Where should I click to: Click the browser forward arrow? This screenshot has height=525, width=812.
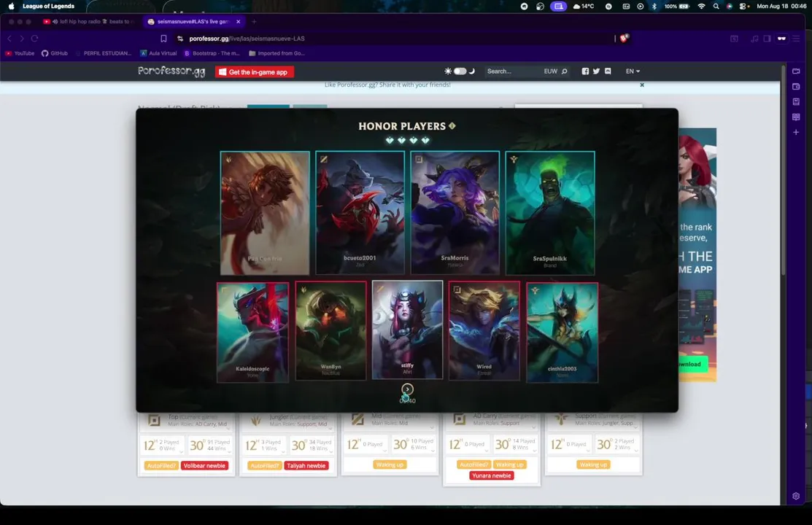22,39
